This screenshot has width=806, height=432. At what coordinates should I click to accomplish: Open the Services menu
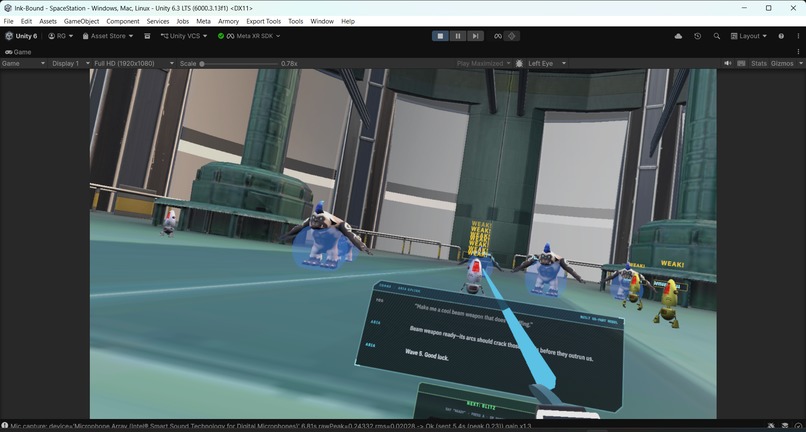(x=158, y=21)
